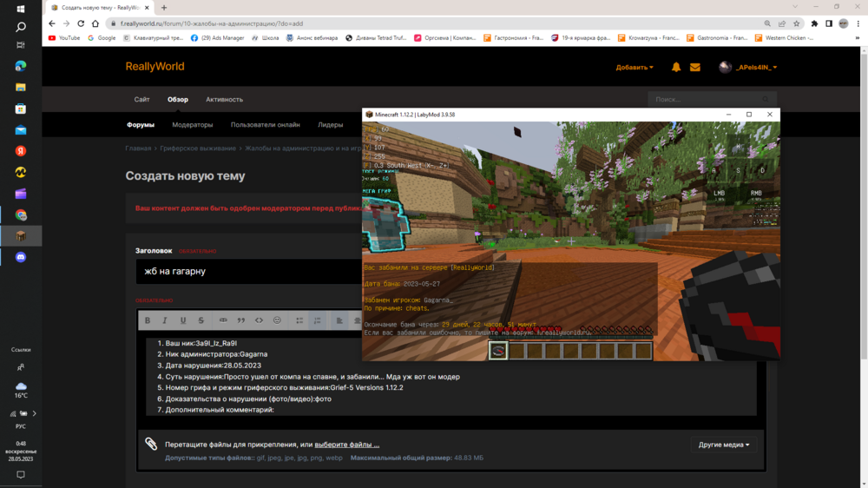This screenshot has height=488, width=868.
Task: Open the Добавить dropdown menu
Action: (635, 67)
